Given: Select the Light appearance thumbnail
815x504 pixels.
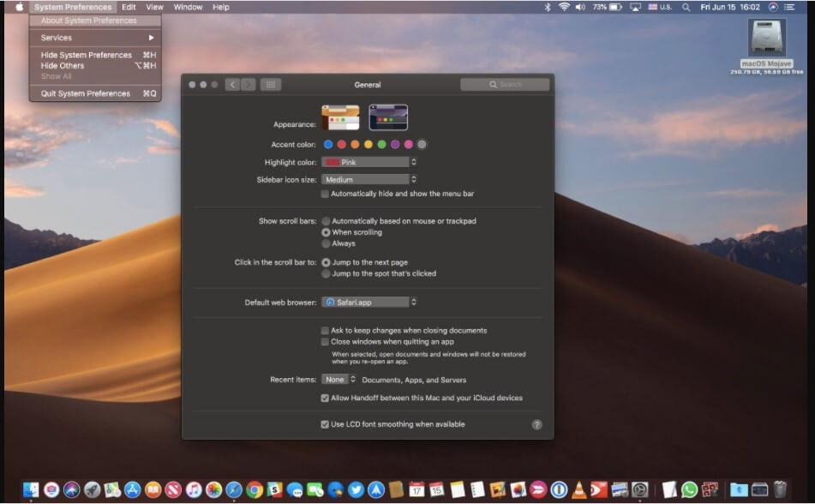Looking at the screenshot, I should point(340,117).
